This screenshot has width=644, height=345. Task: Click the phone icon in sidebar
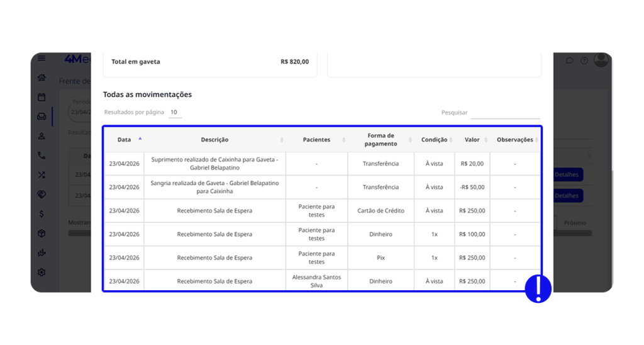42,156
